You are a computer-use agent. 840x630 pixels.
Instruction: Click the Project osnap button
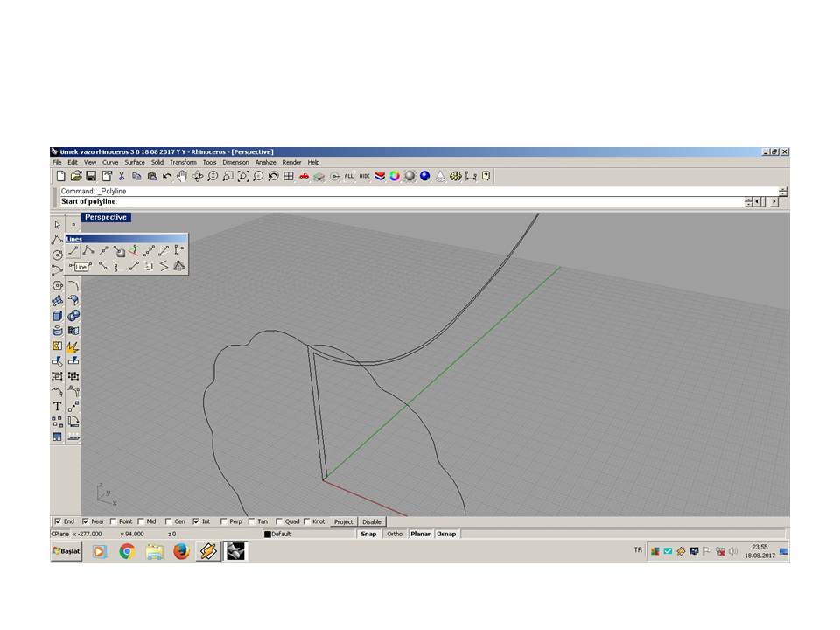343,521
